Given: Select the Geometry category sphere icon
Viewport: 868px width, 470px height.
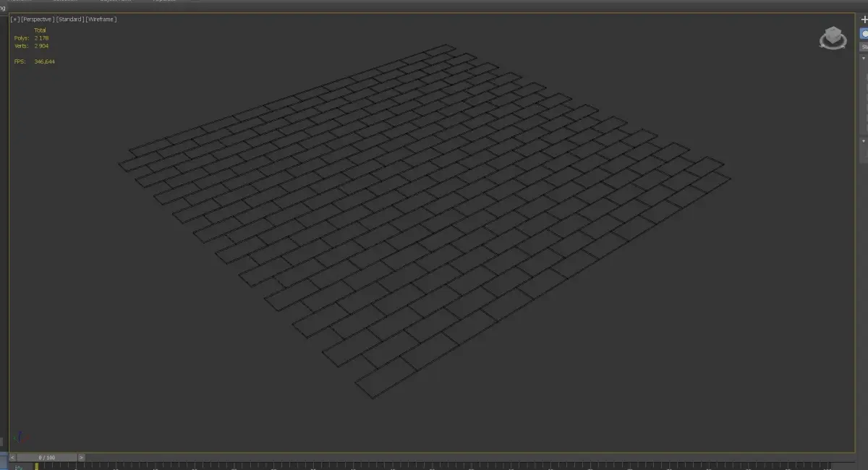Looking at the screenshot, I should 864,33.
